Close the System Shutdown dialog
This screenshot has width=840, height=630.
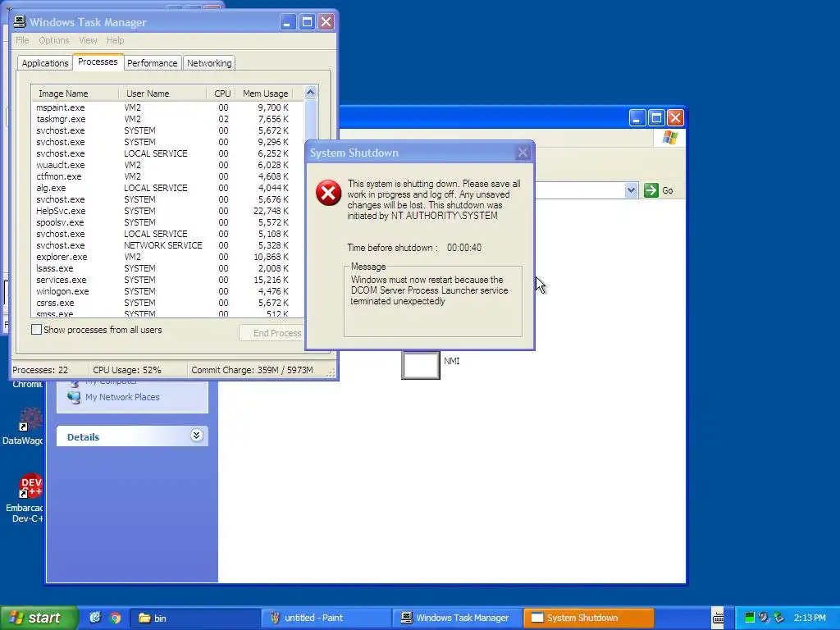(x=523, y=153)
